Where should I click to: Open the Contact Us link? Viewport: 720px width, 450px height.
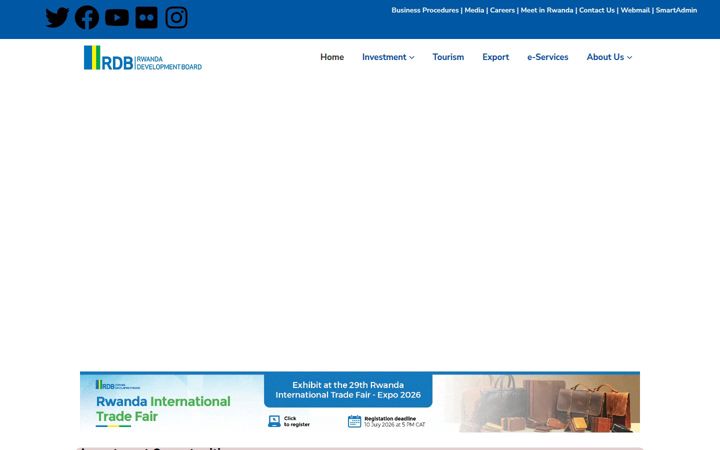point(596,10)
